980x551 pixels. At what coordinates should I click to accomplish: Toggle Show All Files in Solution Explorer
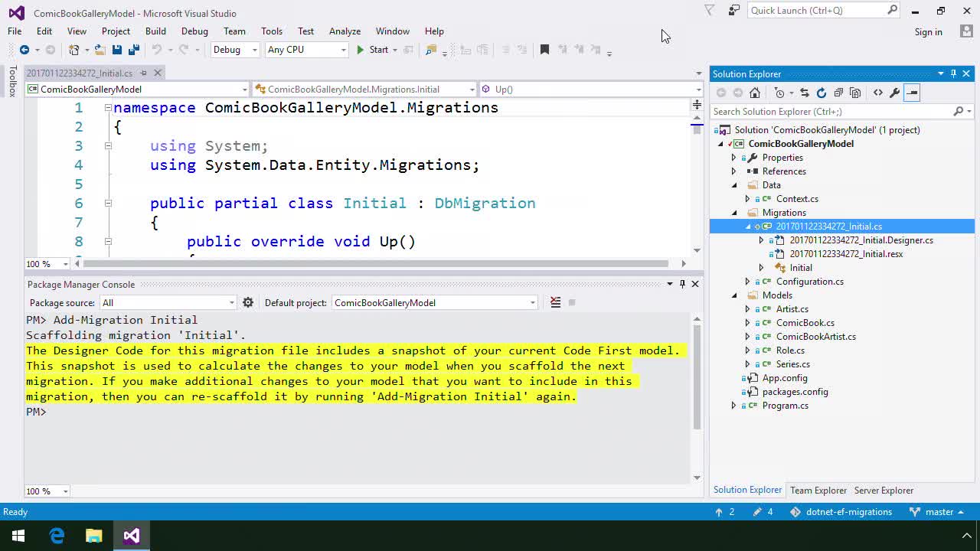pyautogui.click(x=855, y=93)
